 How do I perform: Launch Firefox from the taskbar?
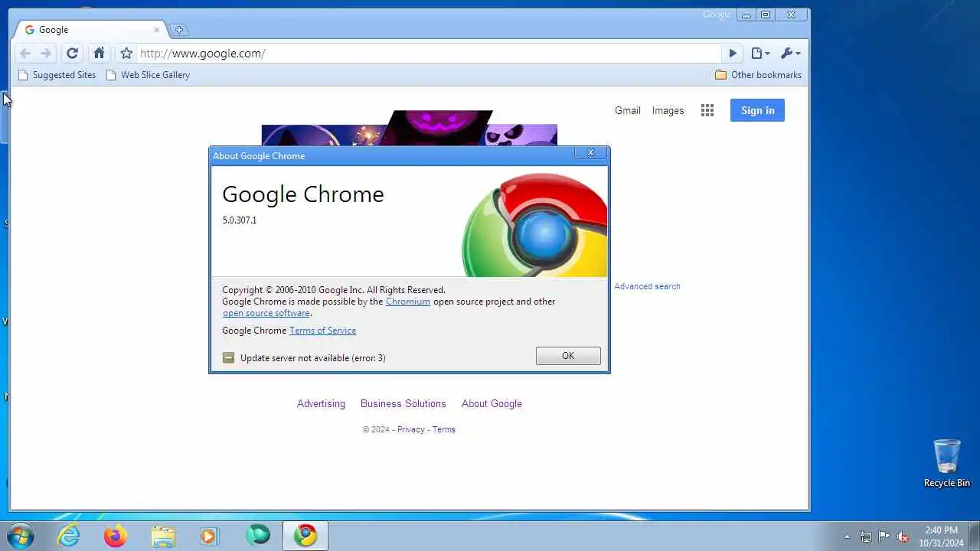point(116,536)
